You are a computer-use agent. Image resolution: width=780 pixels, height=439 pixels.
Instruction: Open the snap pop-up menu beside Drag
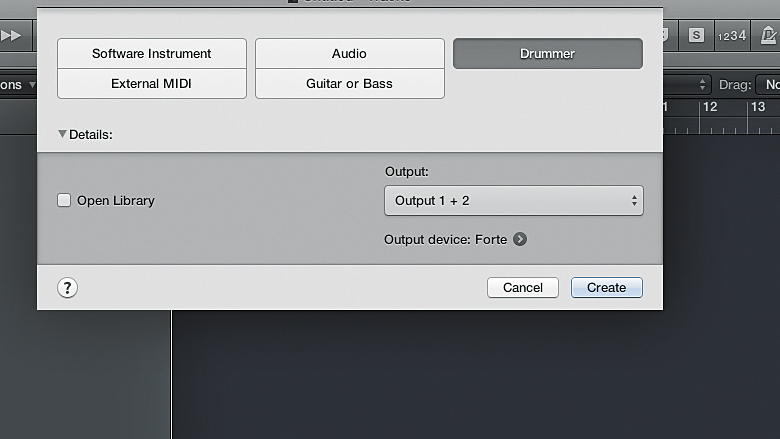click(688, 85)
